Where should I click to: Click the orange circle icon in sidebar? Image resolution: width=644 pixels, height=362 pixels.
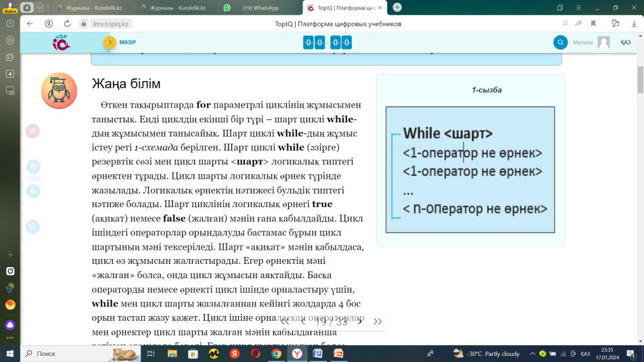(10, 304)
